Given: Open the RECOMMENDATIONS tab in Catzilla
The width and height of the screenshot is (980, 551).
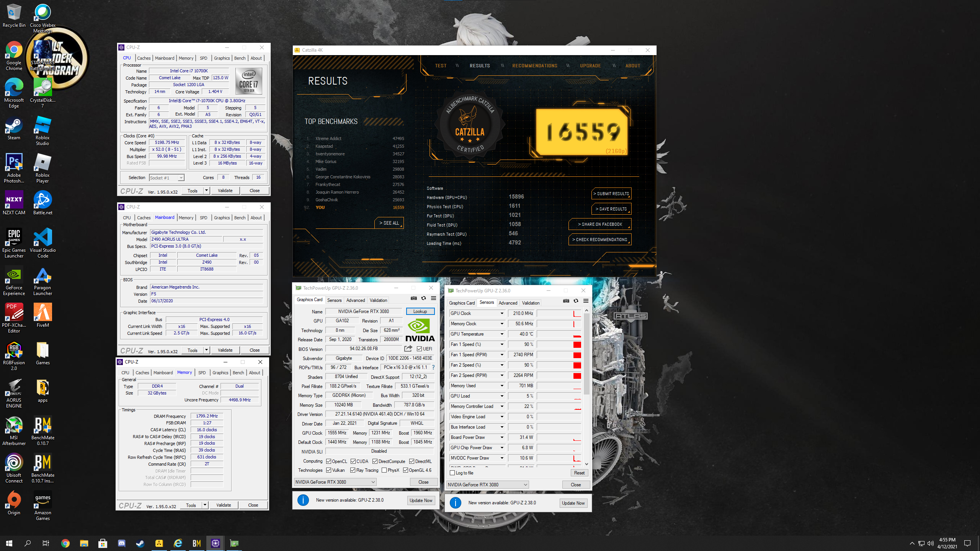Looking at the screenshot, I should click(534, 65).
